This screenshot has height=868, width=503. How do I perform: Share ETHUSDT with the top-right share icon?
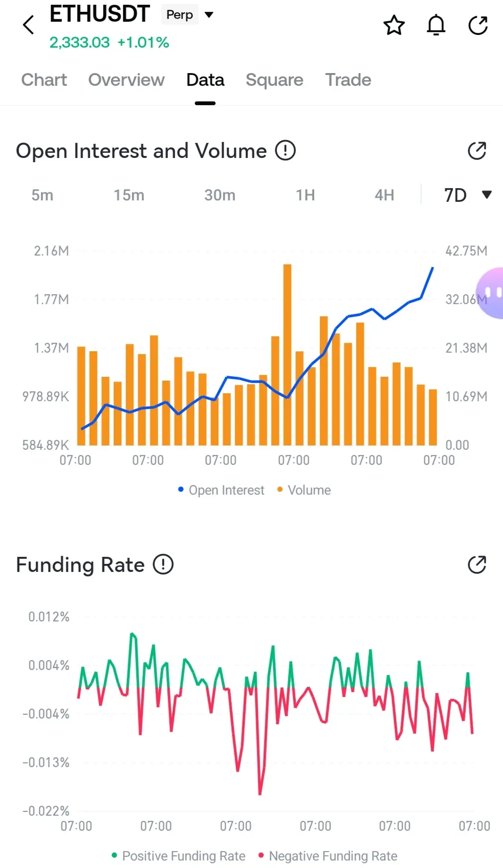point(478,25)
